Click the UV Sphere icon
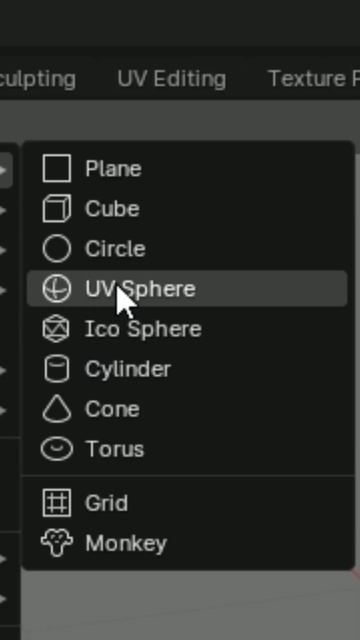 pos(57,289)
